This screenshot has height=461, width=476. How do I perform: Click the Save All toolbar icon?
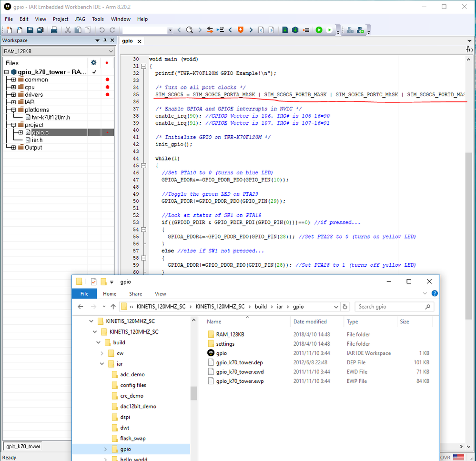(41, 30)
